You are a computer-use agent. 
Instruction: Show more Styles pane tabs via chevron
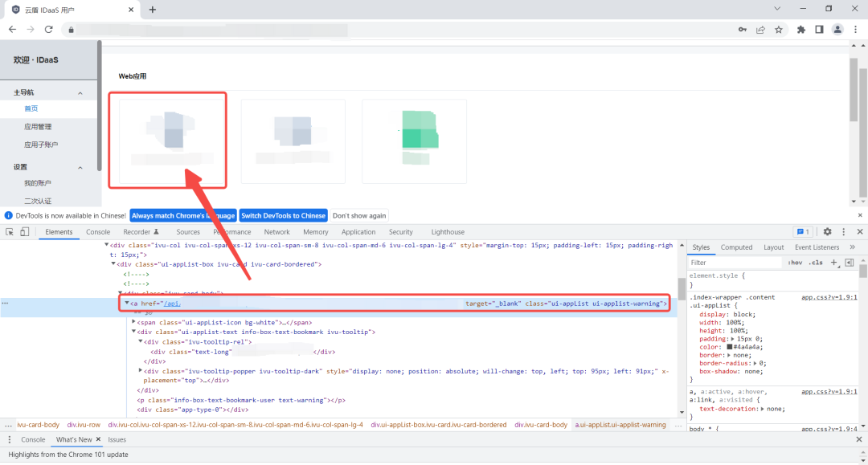click(853, 247)
